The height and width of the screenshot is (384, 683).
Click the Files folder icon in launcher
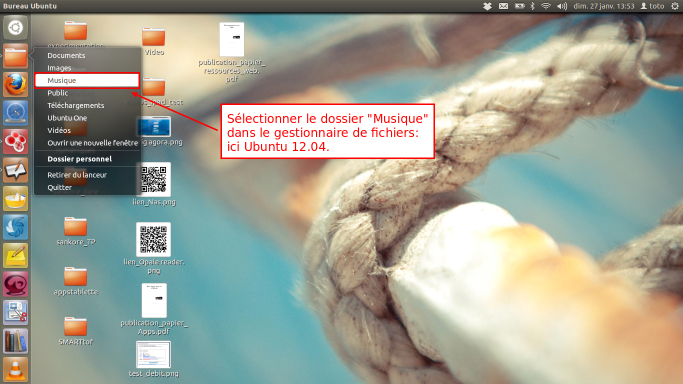(15, 56)
